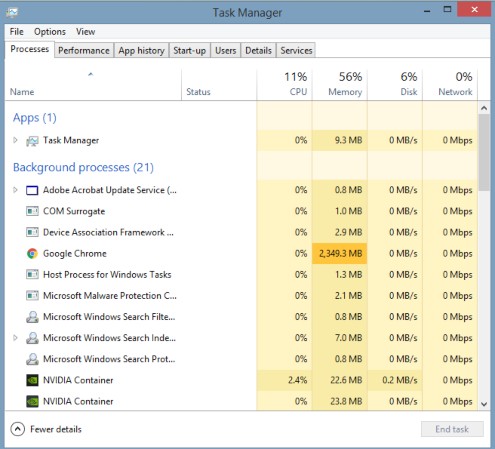This screenshot has height=449, width=495.
Task: Expand Adobe Acrobat Update Service process
Action: click(x=15, y=190)
